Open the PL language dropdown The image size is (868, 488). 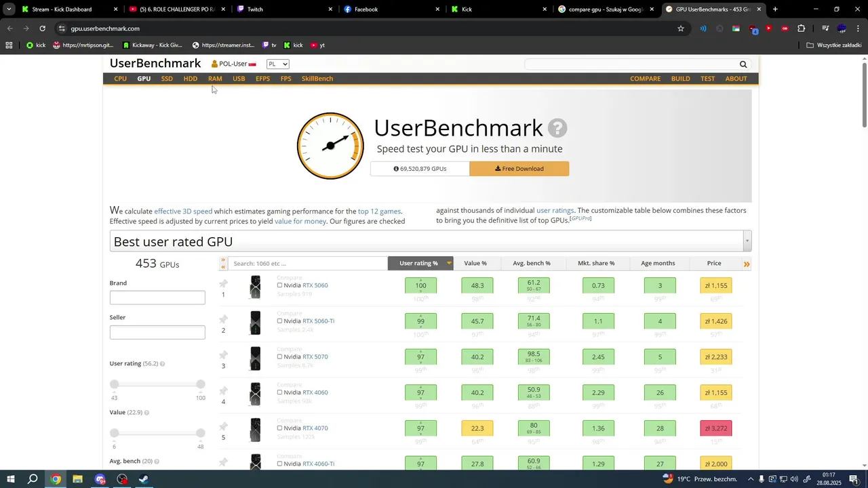pyautogui.click(x=277, y=64)
